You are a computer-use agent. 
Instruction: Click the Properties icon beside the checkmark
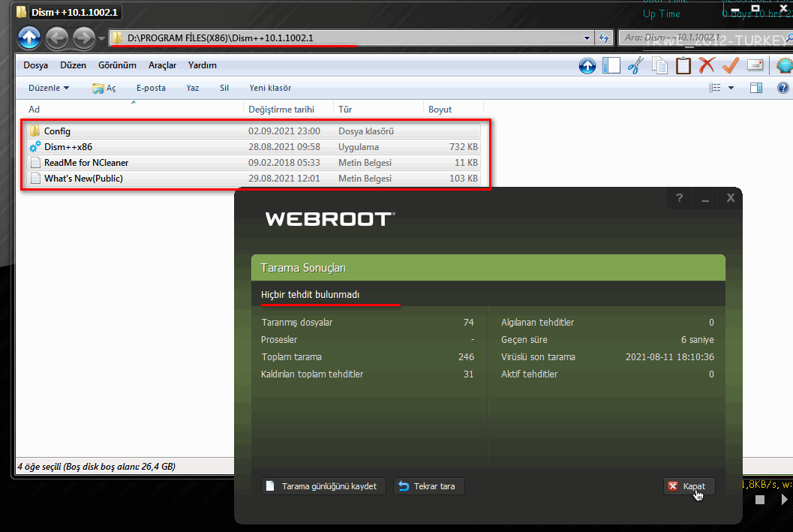click(755, 65)
